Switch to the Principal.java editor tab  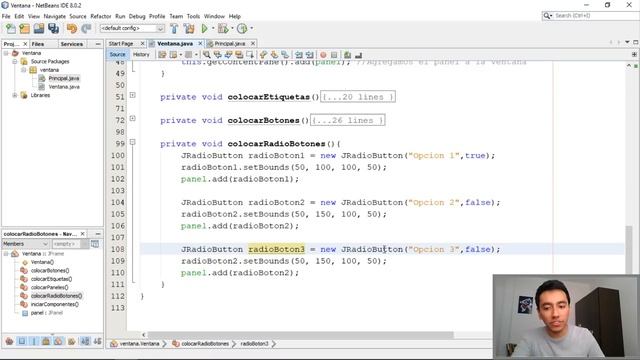tap(230, 44)
